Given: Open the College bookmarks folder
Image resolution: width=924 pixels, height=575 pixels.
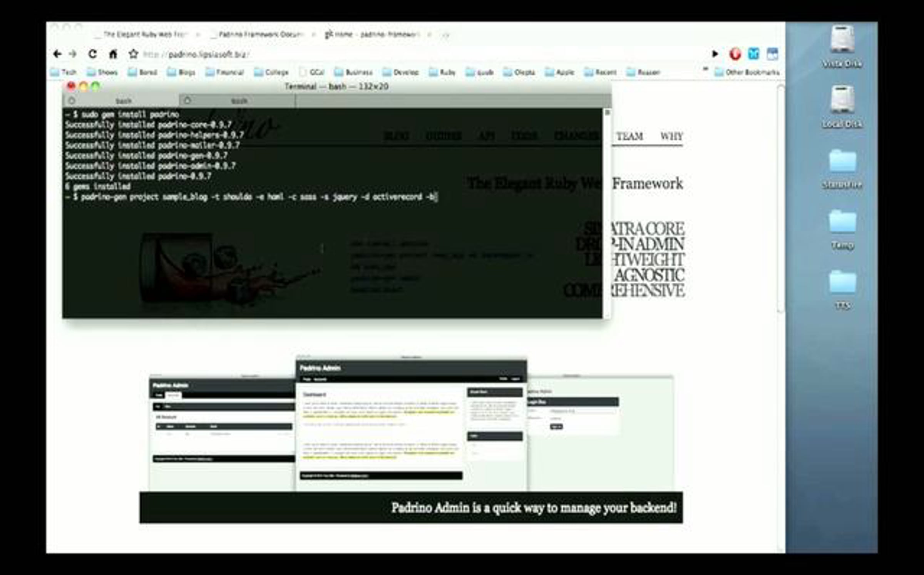Looking at the screenshot, I should tap(271, 72).
